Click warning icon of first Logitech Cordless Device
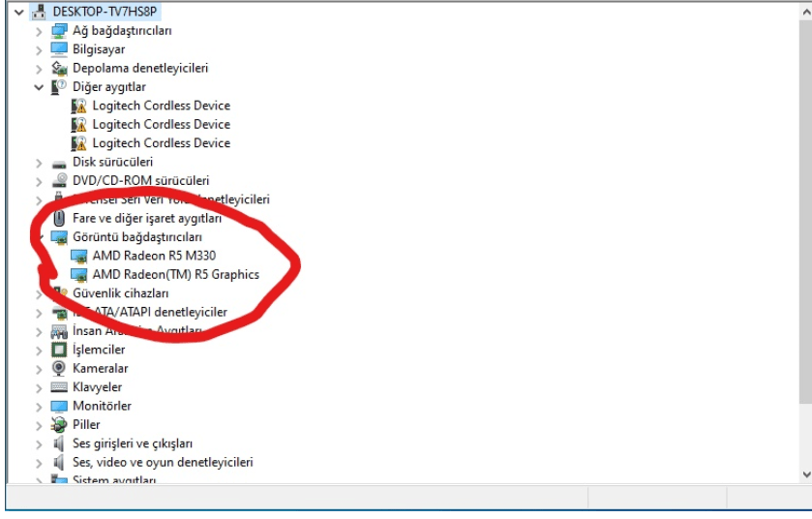The width and height of the screenshot is (812, 519). (78, 106)
